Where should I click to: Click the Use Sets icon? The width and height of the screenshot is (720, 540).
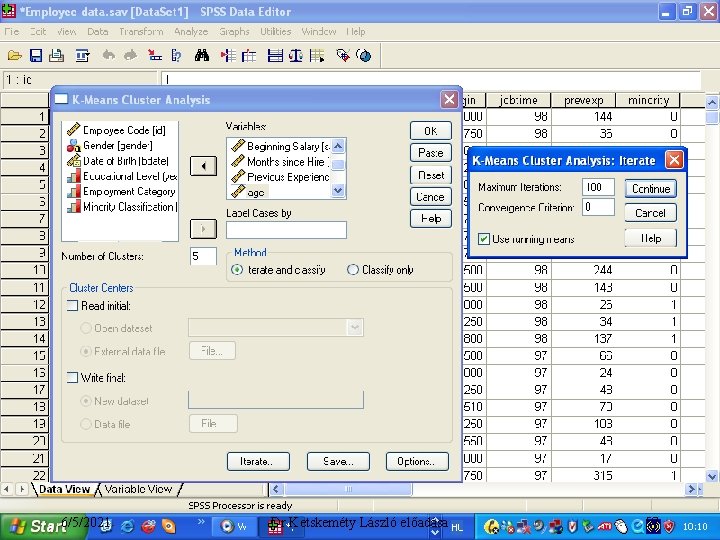(x=364, y=56)
